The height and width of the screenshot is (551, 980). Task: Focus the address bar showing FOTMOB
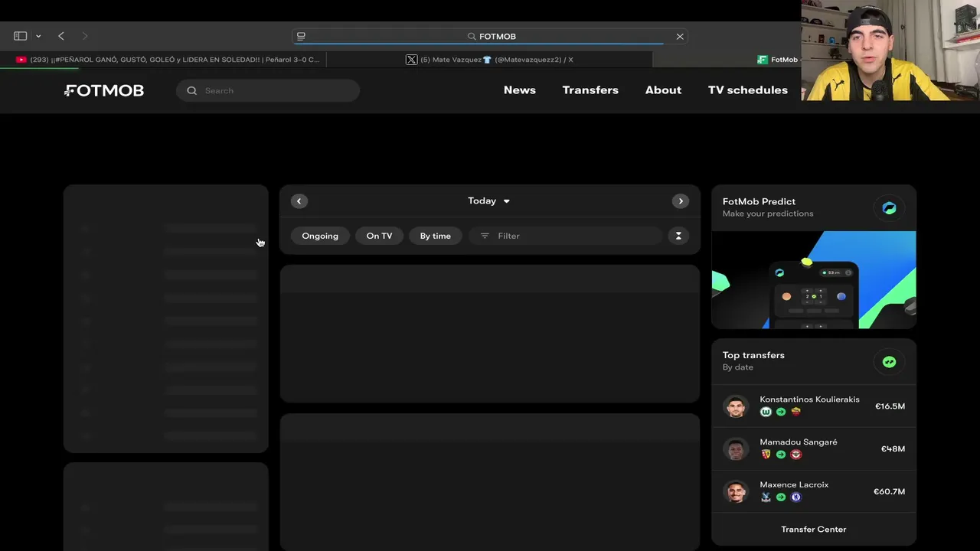[x=490, y=36]
